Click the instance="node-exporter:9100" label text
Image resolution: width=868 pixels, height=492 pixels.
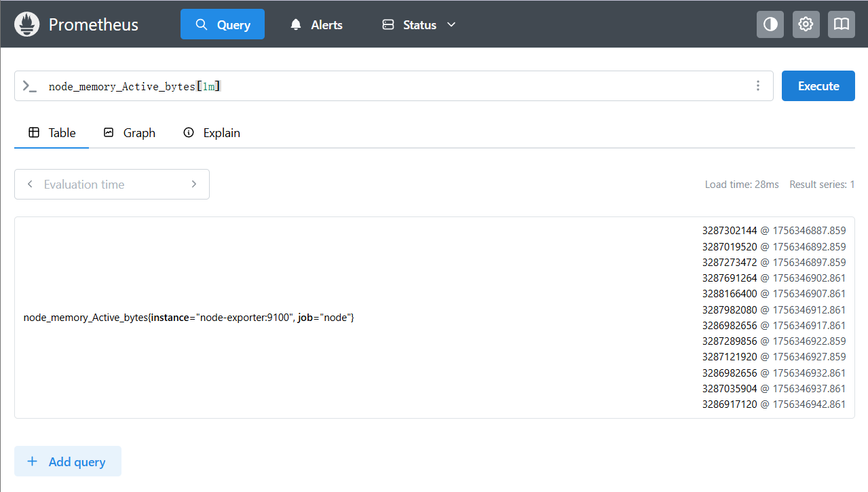tap(221, 318)
